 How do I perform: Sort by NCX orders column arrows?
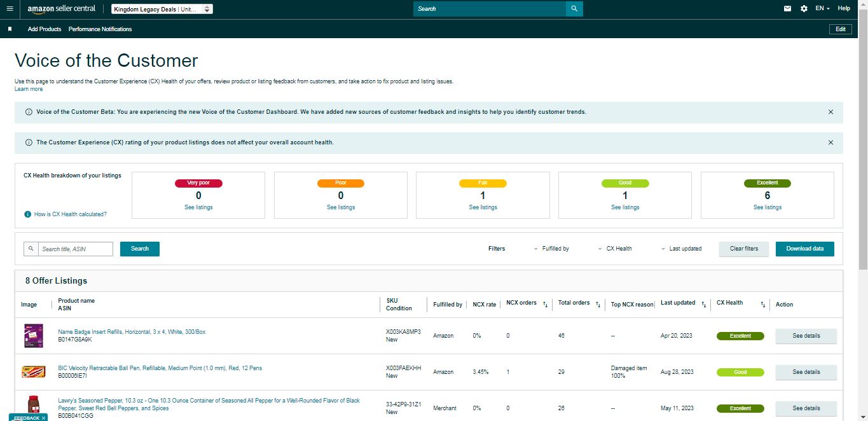[x=545, y=305]
